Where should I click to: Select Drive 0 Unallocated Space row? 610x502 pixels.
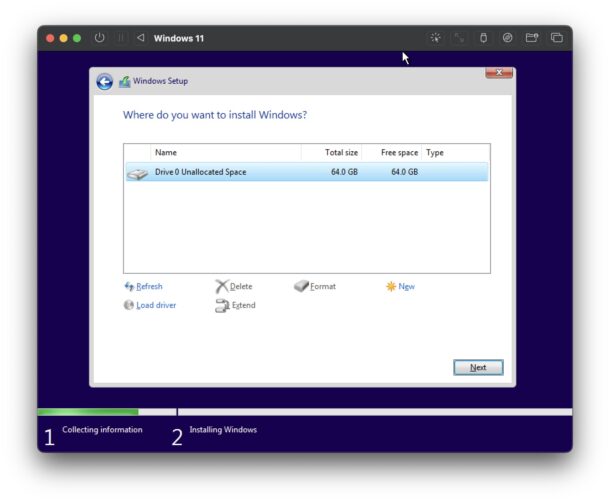[306, 172]
